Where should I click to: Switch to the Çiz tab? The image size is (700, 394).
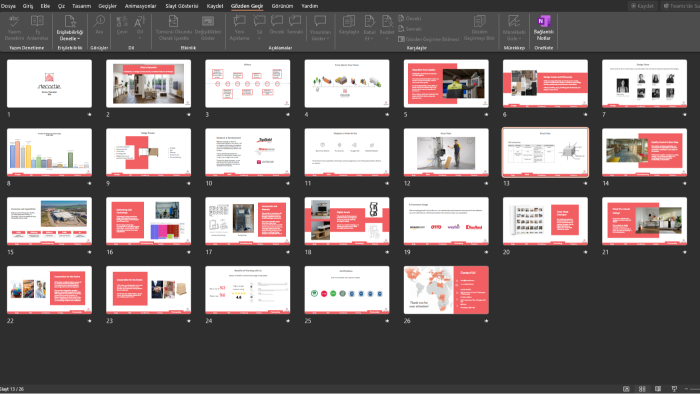pos(62,6)
